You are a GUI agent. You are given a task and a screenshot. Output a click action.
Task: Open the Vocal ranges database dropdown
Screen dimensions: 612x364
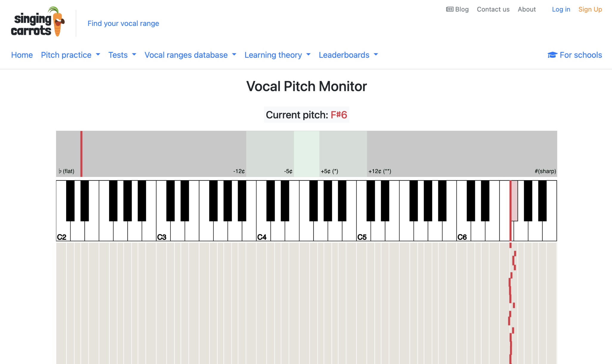(x=190, y=55)
